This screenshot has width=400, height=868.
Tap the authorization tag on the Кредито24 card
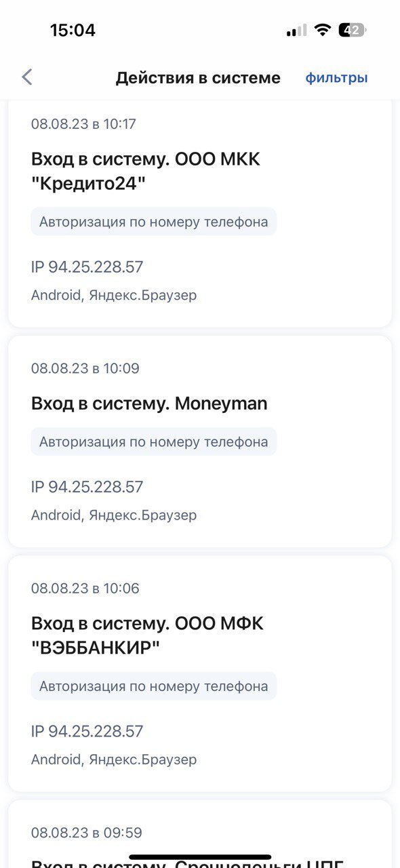pos(153,222)
